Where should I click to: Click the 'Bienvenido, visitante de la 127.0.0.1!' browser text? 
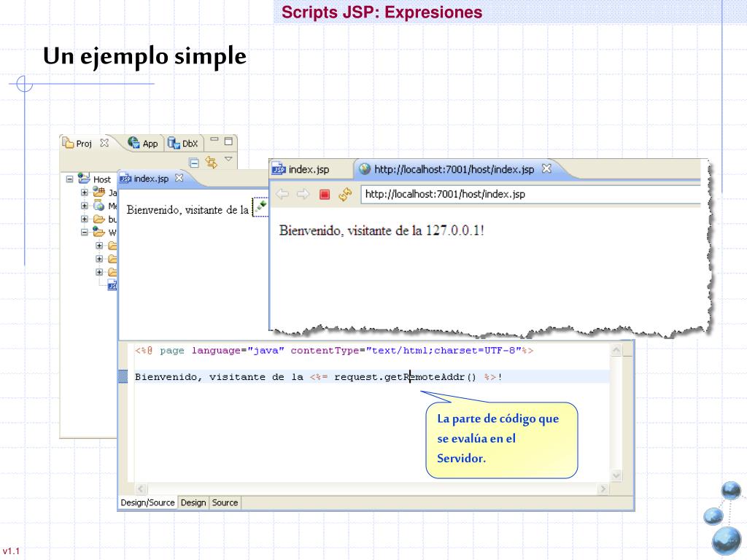point(382,230)
